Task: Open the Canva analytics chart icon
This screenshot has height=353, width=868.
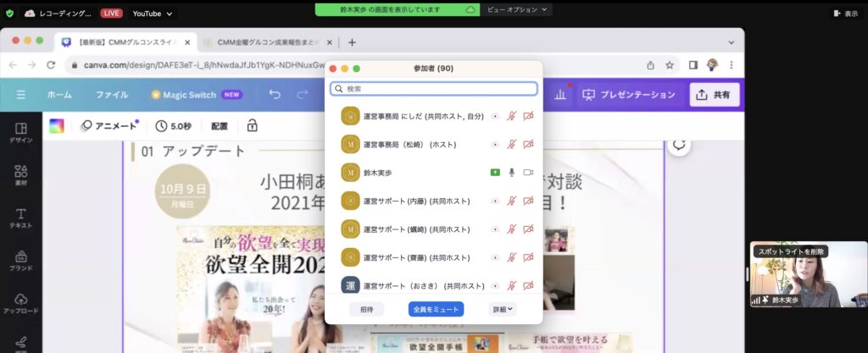Action: [560, 95]
